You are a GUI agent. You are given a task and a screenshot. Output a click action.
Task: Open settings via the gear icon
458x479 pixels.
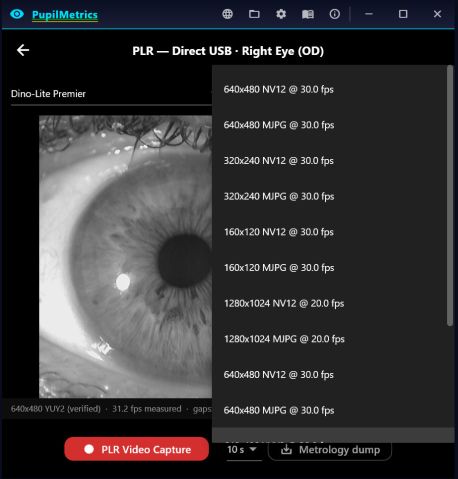click(x=281, y=14)
